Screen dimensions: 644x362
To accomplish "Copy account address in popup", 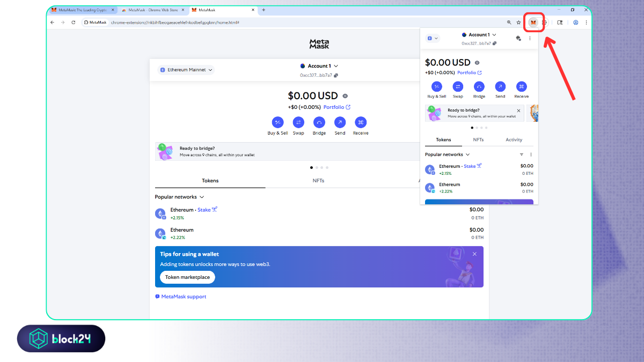I will pos(495,43).
